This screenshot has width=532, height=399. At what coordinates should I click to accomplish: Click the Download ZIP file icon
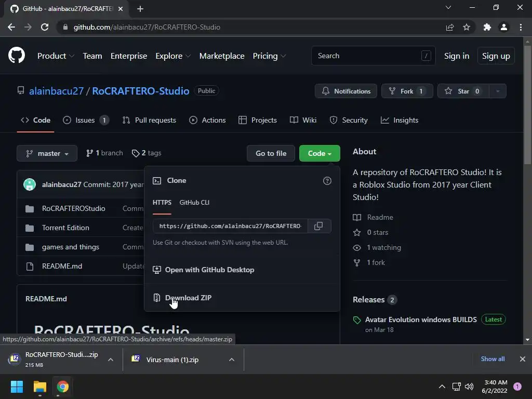tap(157, 298)
